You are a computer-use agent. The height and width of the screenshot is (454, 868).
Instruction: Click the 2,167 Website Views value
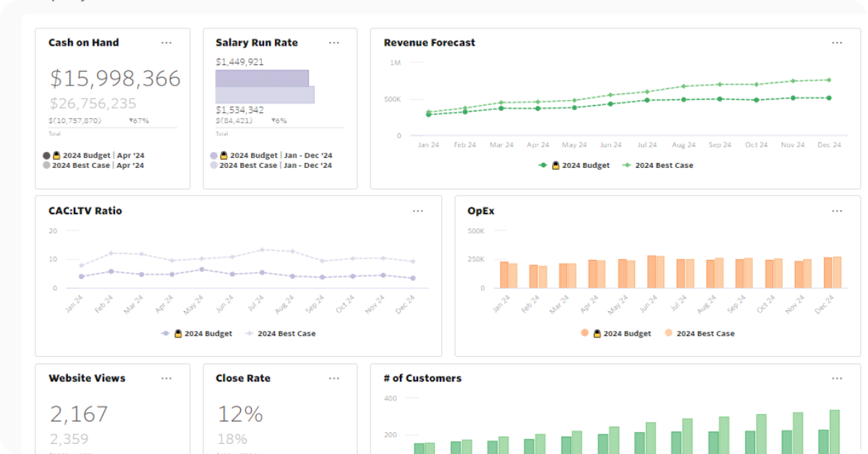tap(79, 414)
